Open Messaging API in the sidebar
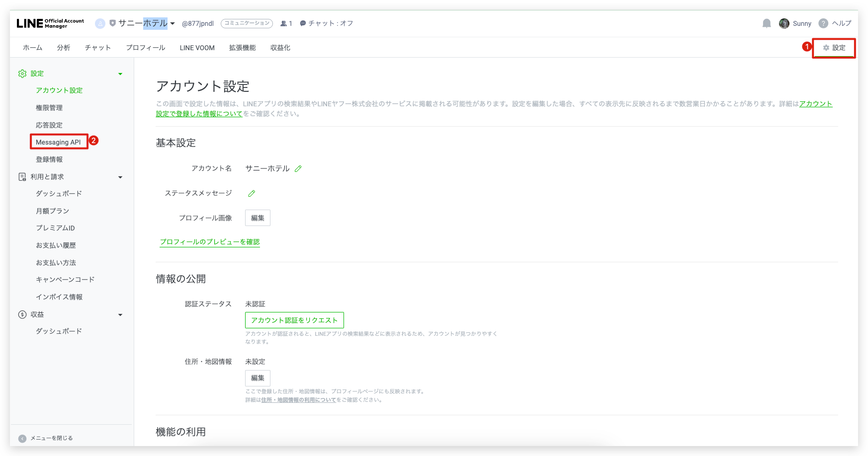 (58, 142)
